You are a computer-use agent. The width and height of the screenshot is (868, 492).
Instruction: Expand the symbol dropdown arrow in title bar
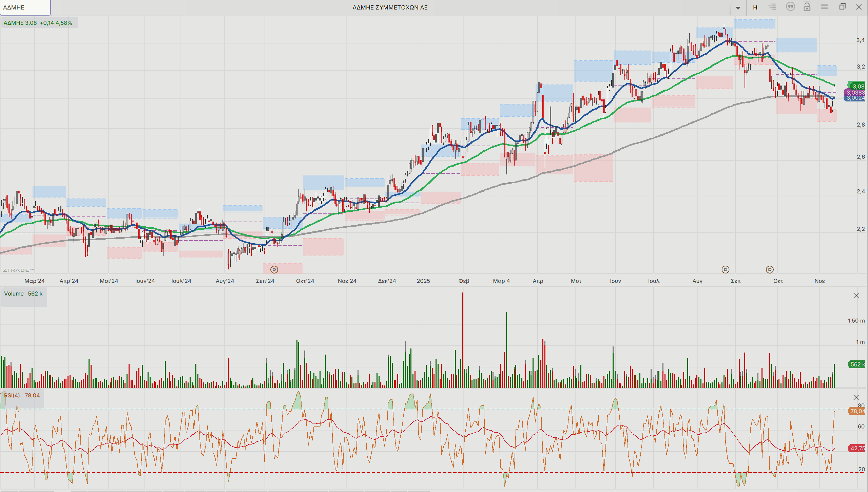tap(738, 8)
